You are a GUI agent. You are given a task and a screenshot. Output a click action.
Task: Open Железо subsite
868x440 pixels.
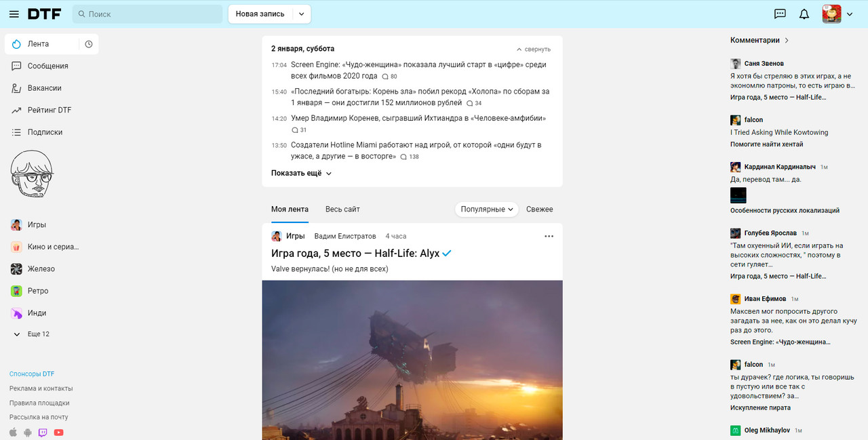[41, 269]
